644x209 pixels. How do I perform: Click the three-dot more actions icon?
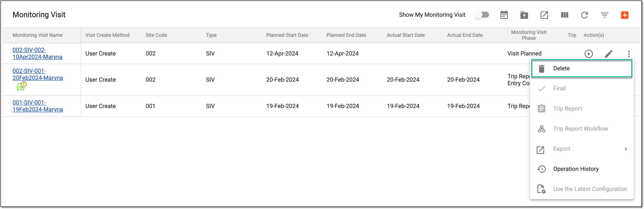click(629, 54)
